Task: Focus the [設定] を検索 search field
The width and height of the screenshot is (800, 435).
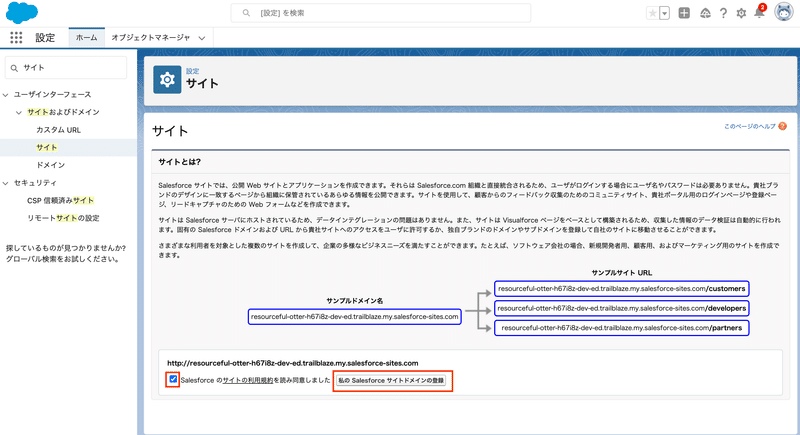Action: (x=381, y=13)
